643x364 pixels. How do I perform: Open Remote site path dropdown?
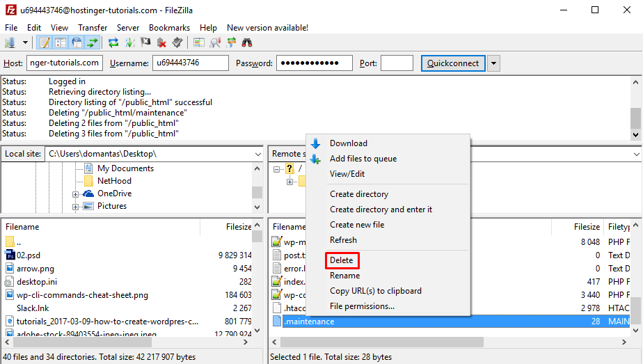636,154
